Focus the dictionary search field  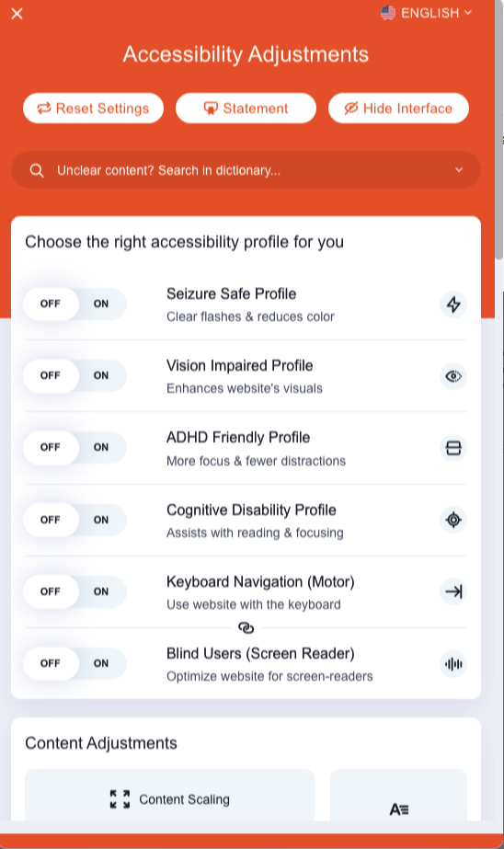coord(246,170)
